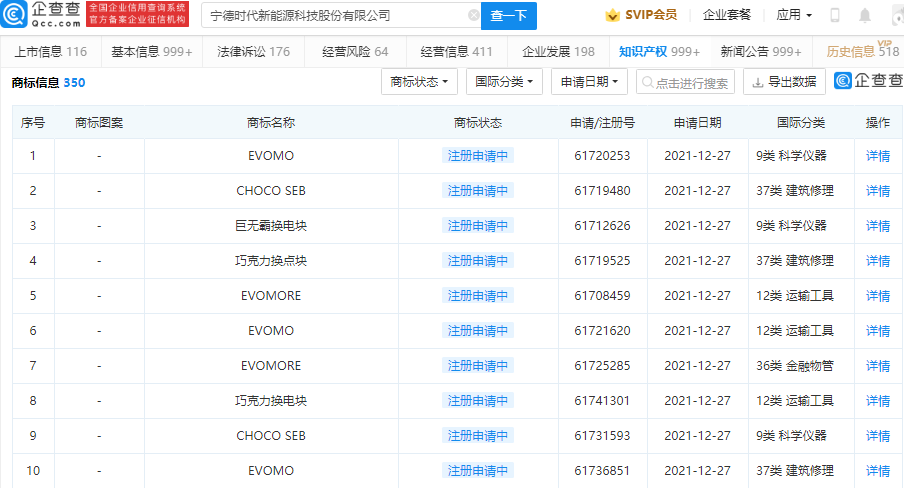Open 详情 for 巧克力换电块 row
The image size is (904, 488).
[877, 401]
